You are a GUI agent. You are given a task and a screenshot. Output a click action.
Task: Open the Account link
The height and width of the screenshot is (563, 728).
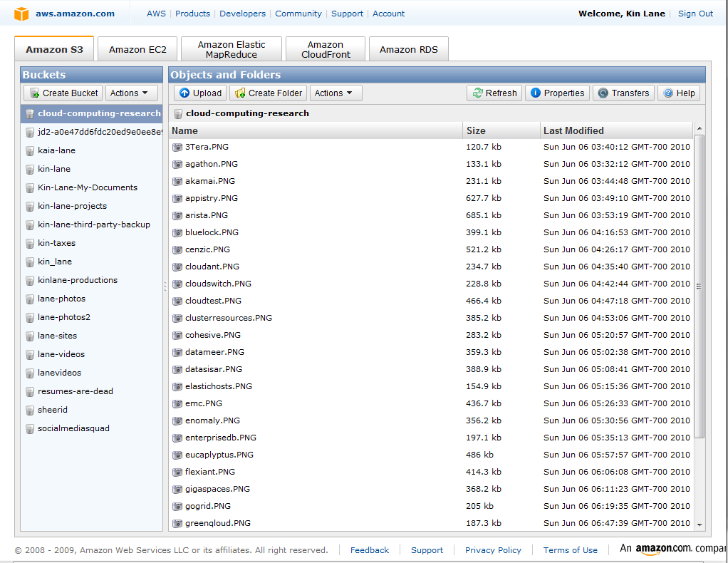click(389, 14)
